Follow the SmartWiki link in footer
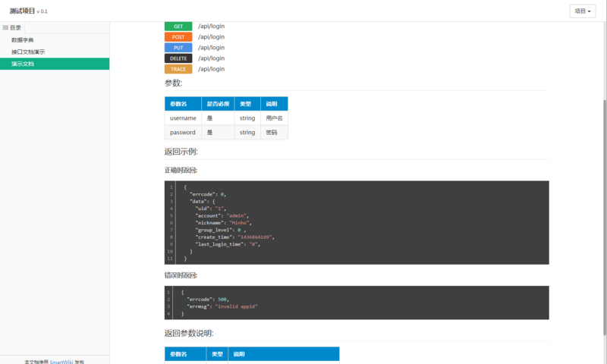 (x=61, y=362)
